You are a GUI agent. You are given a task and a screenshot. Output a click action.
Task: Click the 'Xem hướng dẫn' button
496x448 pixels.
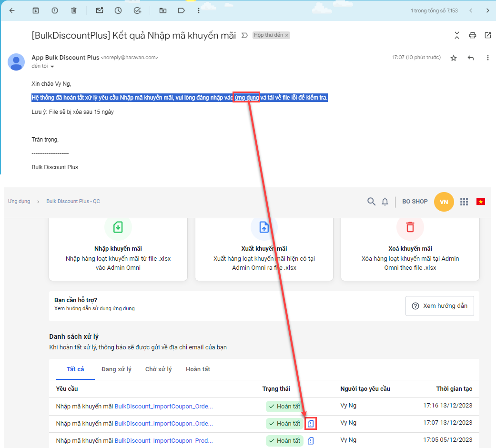pyautogui.click(x=439, y=306)
